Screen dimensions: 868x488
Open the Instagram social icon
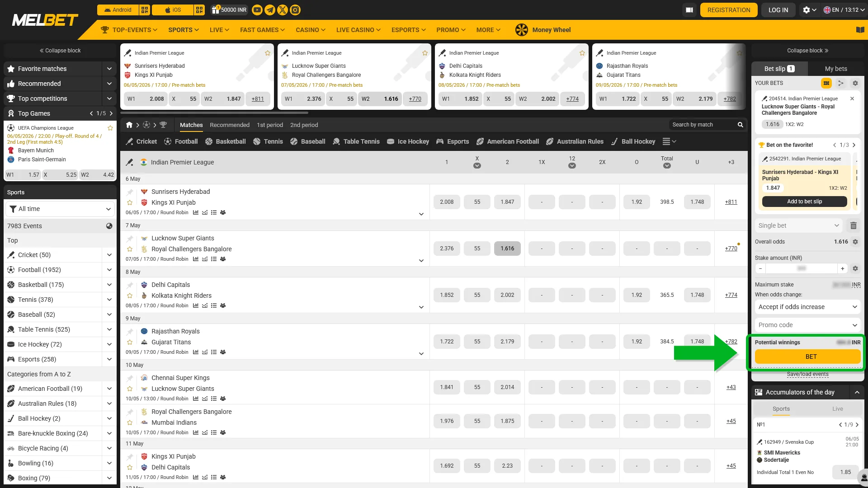[295, 10]
